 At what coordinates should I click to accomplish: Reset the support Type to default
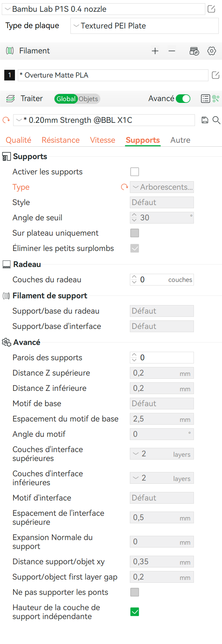tap(124, 187)
